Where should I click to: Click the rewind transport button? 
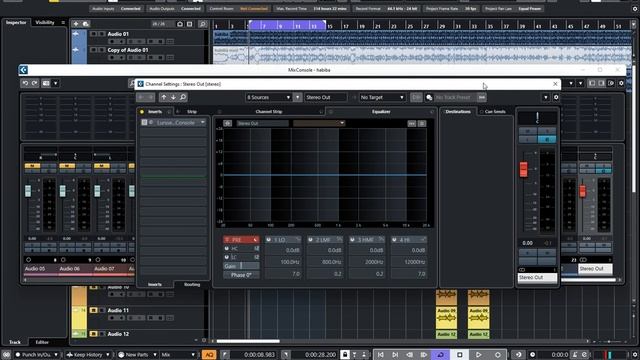pos(409,355)
